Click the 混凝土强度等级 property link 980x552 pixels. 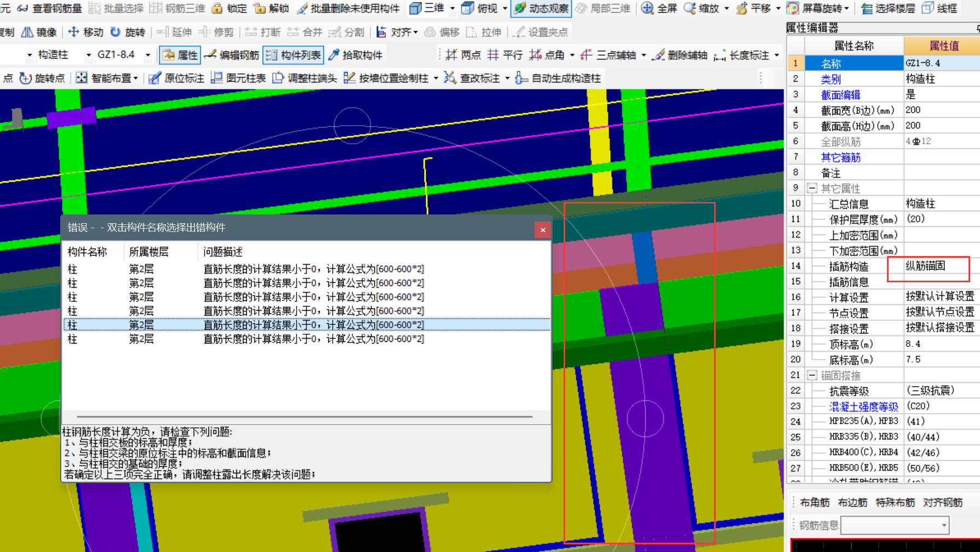point(863,406)
